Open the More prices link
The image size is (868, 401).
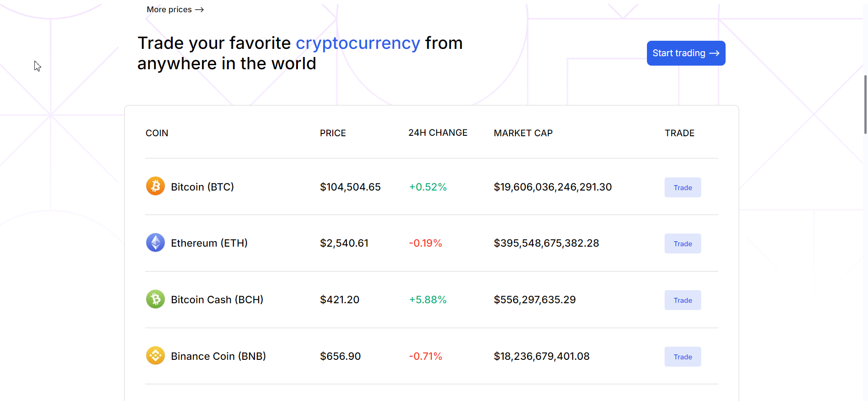coord(175,10)
